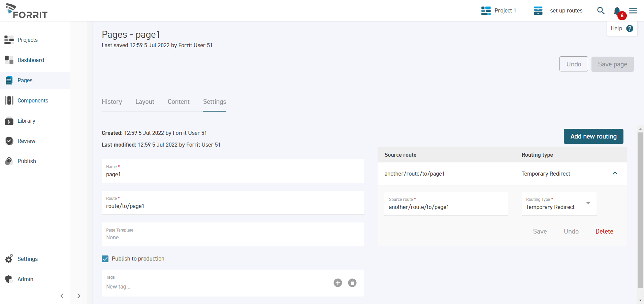The image size is (644, 304).
Task: Open the hamburger menu icon
Action: pos(633,11)
